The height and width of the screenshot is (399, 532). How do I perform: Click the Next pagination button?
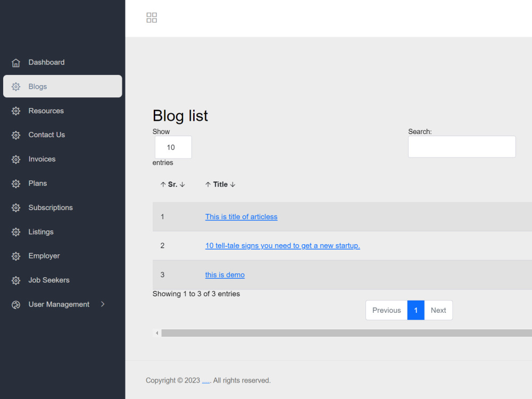coord(438,310)
